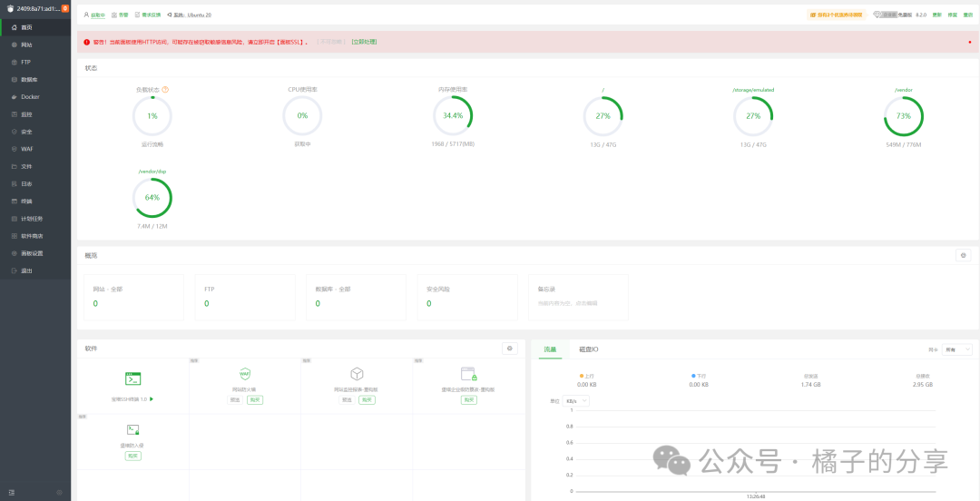Open 首页 home in sidebar
Screen dimensions: 980x501
tap(35, 27)
